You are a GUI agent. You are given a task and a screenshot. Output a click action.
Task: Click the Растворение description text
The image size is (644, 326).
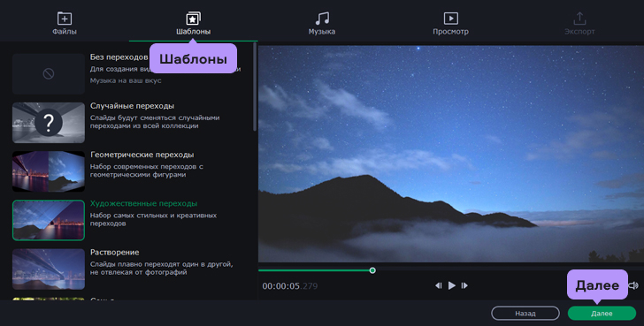point(161,269)
